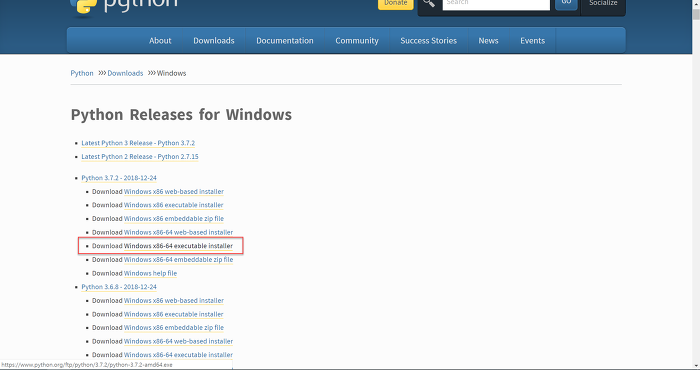
Task: Download the 3.7.2 Windows x86 web-based installer
Action: (174, 191)
